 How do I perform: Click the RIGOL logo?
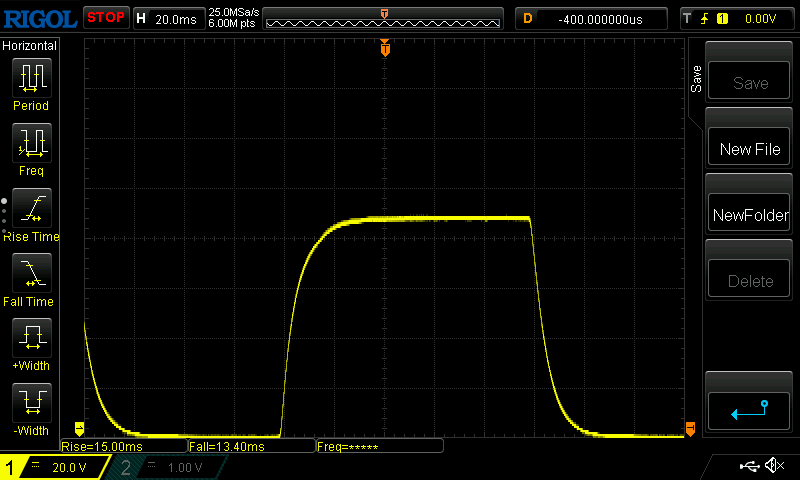[40, 19]
